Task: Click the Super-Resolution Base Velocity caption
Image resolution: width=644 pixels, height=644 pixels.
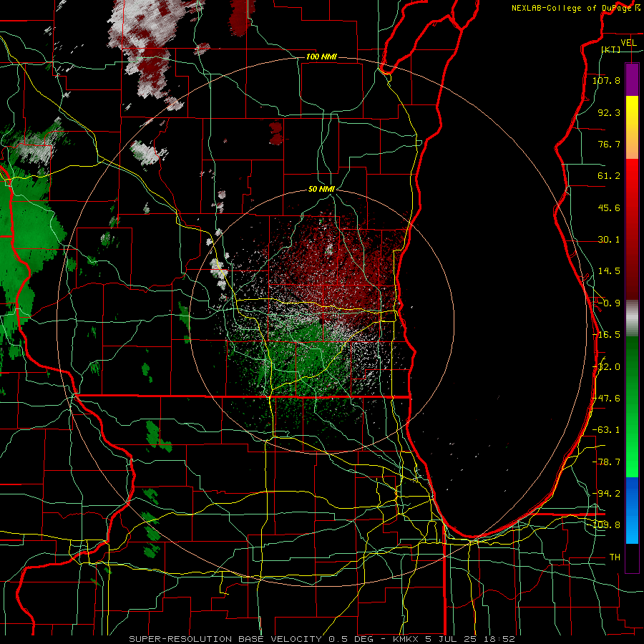Action: [x=321, y=639]
